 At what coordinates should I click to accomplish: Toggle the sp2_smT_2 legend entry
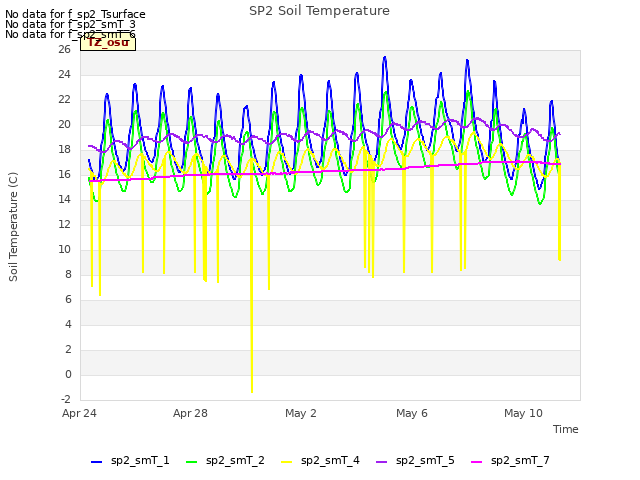(x=225, y=461)
